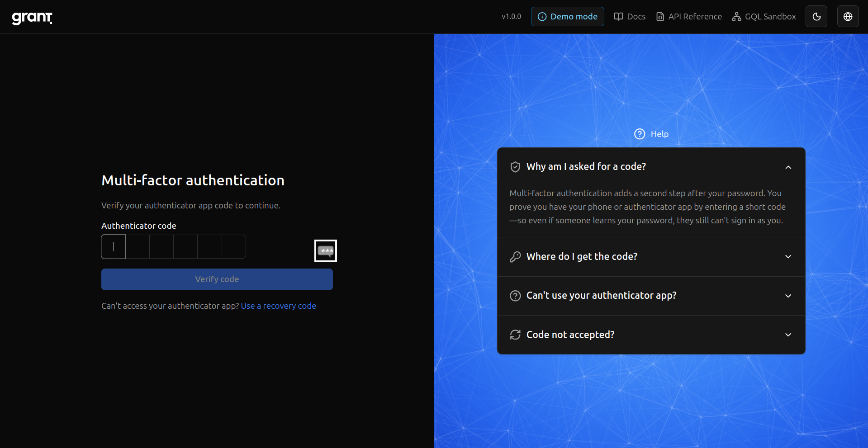This screenshot has width=868, height=448.
Task: Click the second authenticator code digit box
Action: [x=138, y=247]
